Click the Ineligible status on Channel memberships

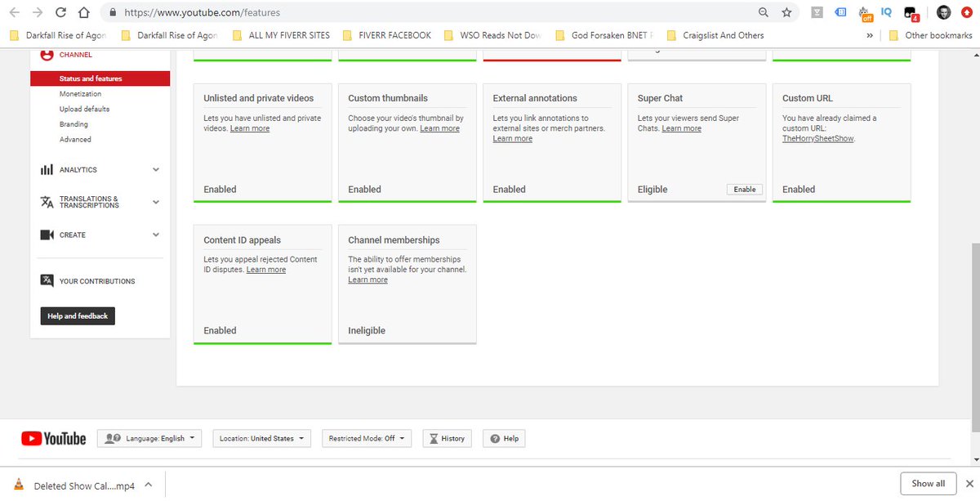pyautogui.click(x=367, y=331)
